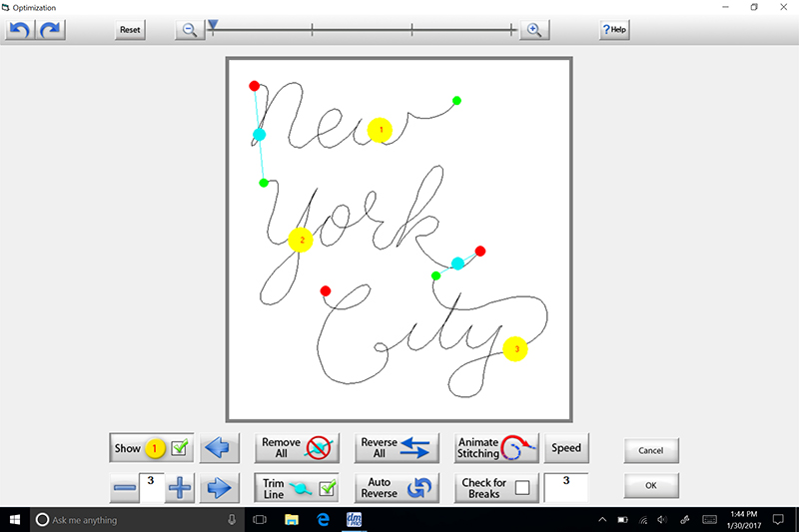The image size is (799, 532).
Task: Select yellow marker 3 on the design
Action: [x=515, y=349]
